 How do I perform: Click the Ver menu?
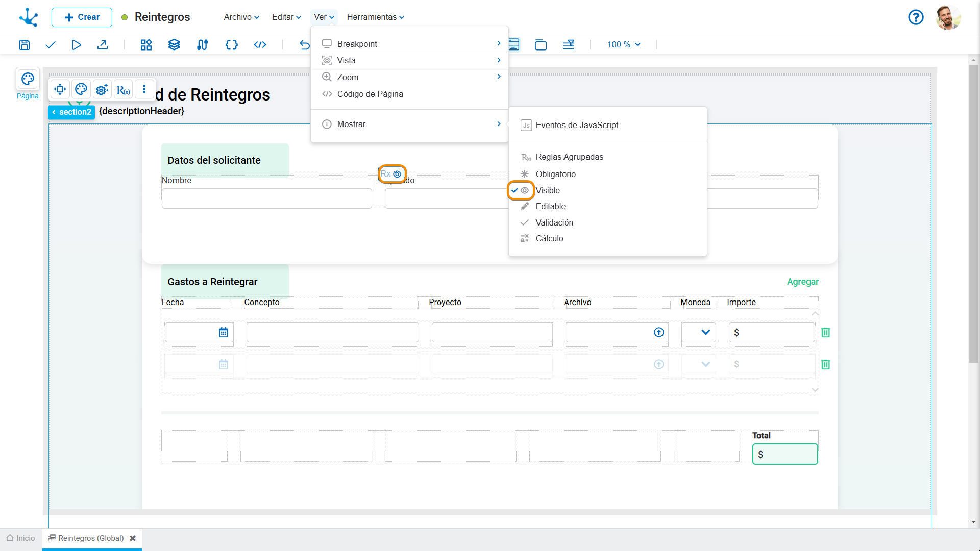pyautogui.click(x=324, y=17)
